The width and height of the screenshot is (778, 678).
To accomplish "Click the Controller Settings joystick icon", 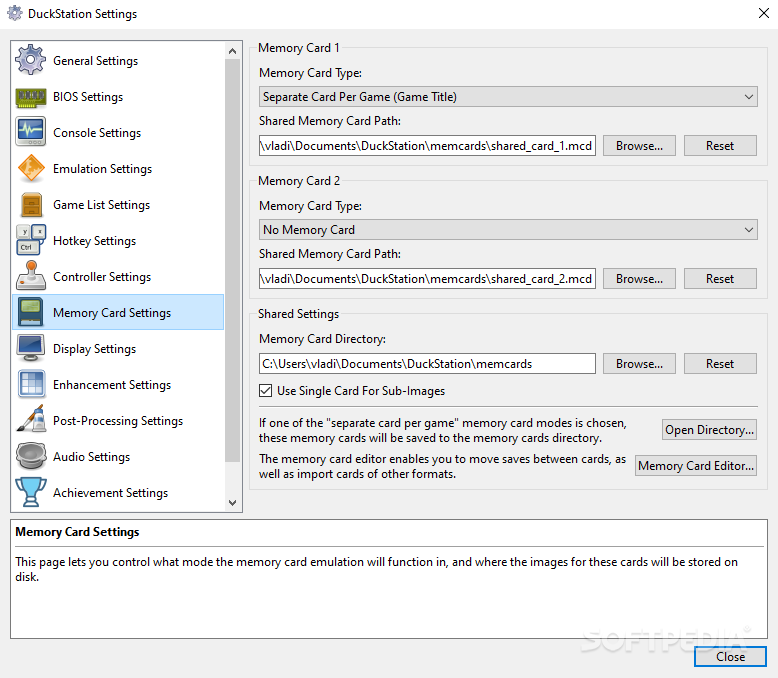I will click(31, 276).
